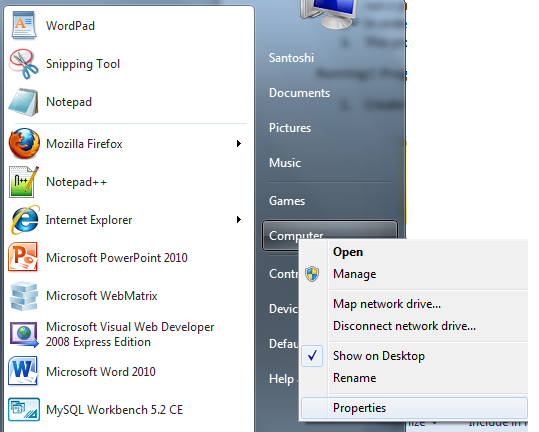Open the Notepad icon
The height and width of the screenshot is (432, 539).
click(x=23, y=102)
